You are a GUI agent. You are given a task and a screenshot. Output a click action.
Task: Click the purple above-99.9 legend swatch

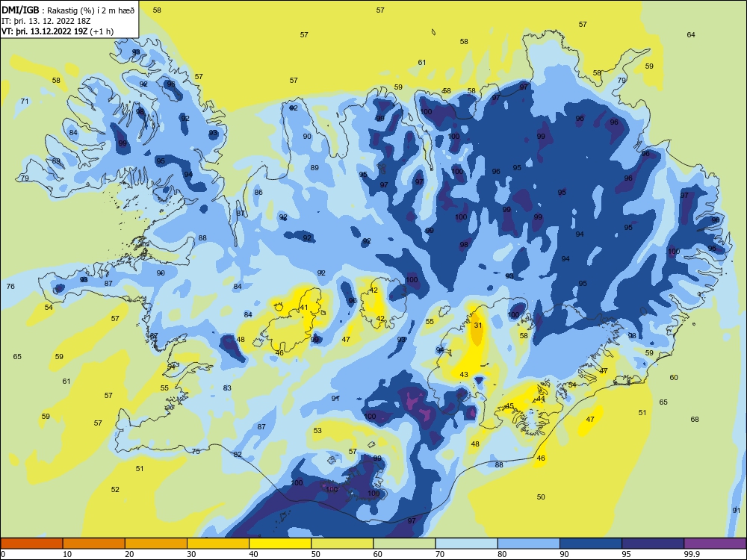pyautogui.click(x=715, y=544)
